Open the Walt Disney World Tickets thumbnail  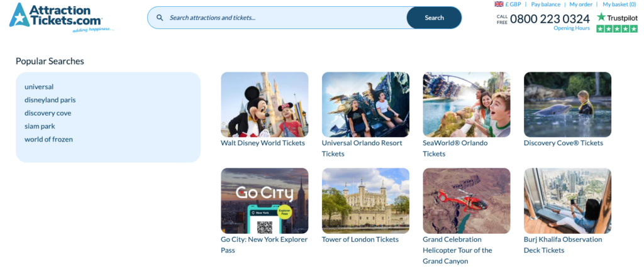point(264,104)
